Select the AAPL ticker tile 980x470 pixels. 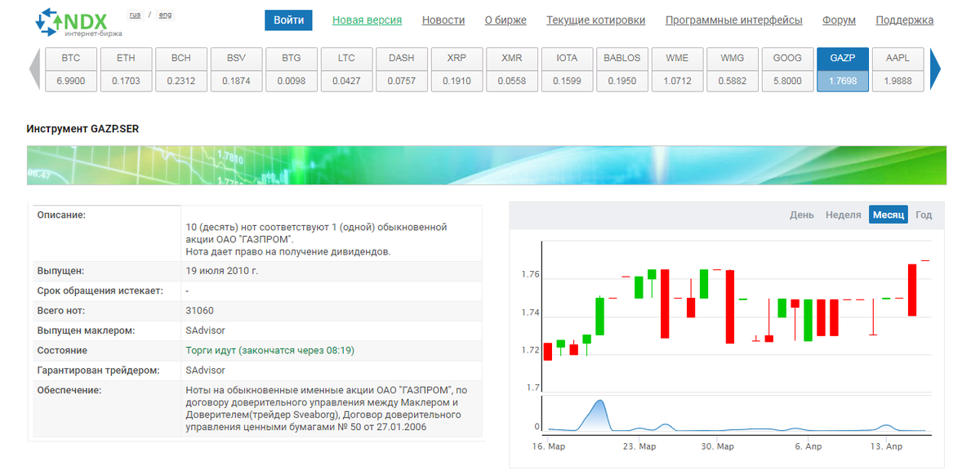[898, 69]
